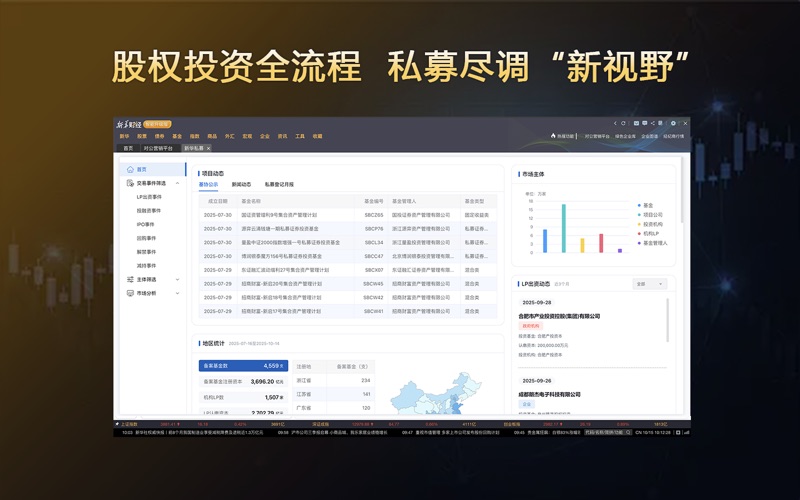The height and width of the screenshot is (500, 800).
Task: Expand the 市场分析 section chevron
Action: (x=178, y=293)
